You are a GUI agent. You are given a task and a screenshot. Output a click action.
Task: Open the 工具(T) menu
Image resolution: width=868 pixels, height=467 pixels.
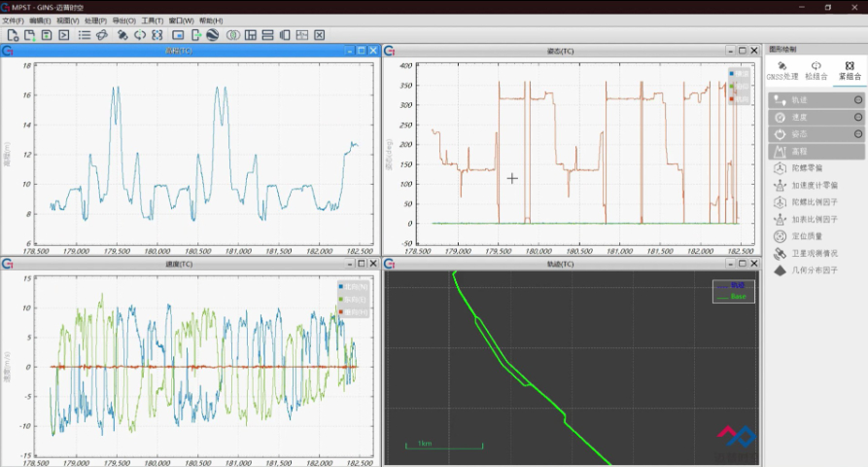click(x=153, y=20)
